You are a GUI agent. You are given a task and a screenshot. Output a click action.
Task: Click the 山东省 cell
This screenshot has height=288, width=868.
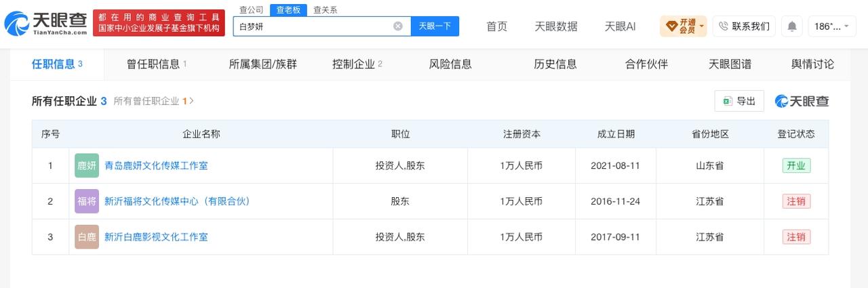click(x=710, y=165)
